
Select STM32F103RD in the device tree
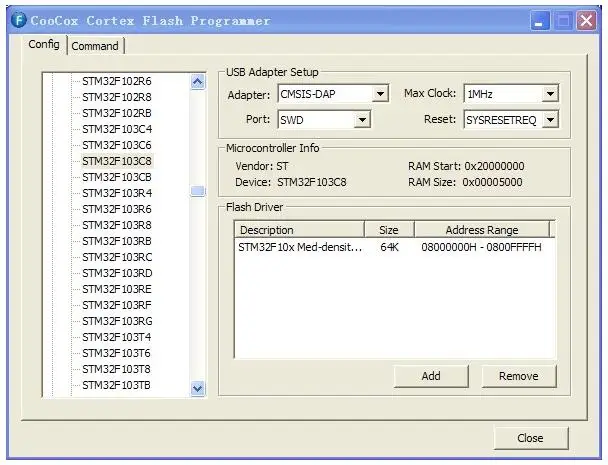click(x=117, y=273)
